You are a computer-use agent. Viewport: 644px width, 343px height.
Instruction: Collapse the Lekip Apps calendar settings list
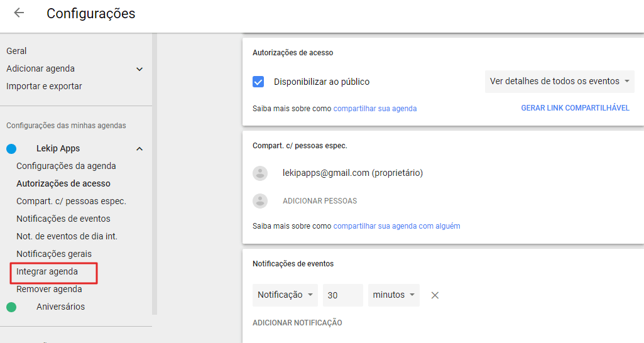click(139, 149)
